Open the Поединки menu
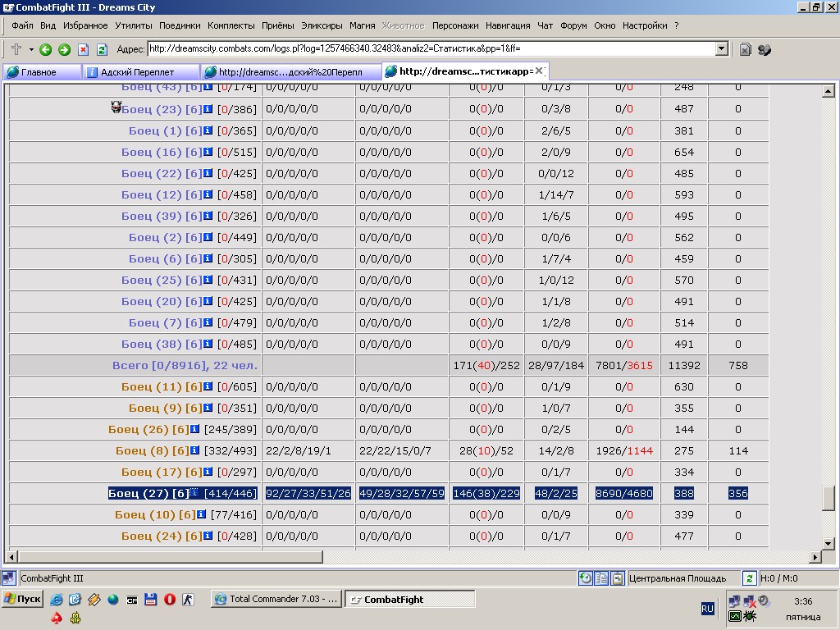The width and height of the screenshot is (840, 630). click(180, 25)
